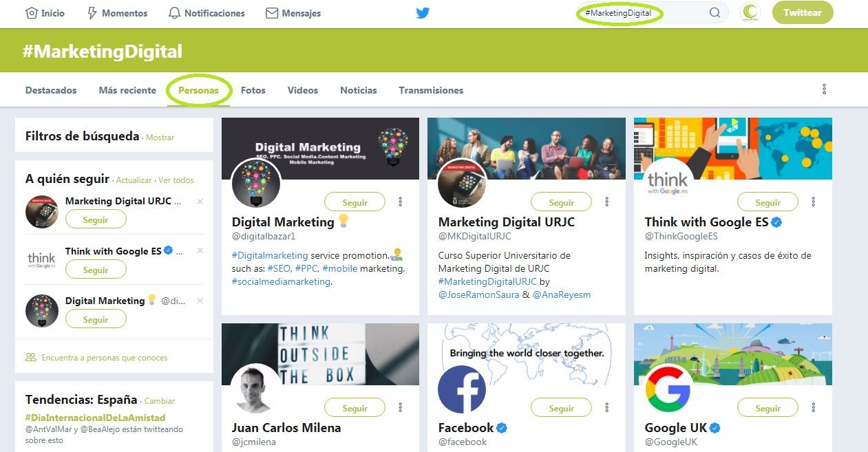Viewport: 868px width, 452px height.
Task: Dismiss Marketing Digital URJC follow suggestion
Action: (200, 202)
